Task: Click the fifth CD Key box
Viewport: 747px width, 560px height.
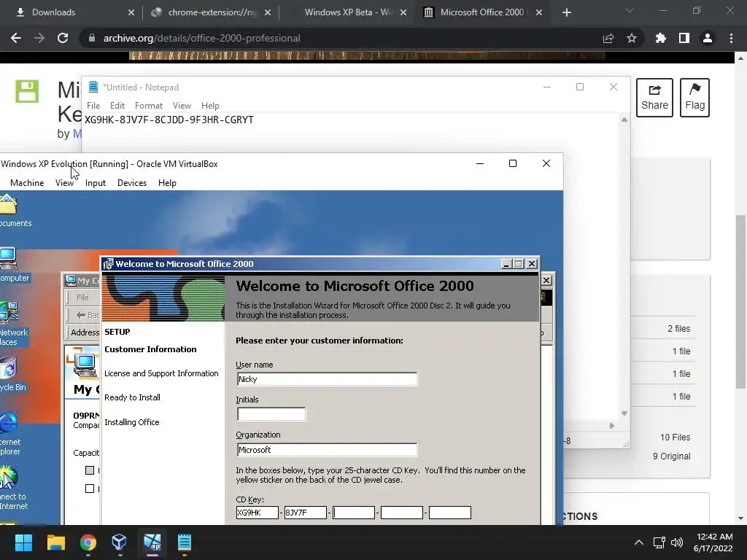Action: click(449, 513)
